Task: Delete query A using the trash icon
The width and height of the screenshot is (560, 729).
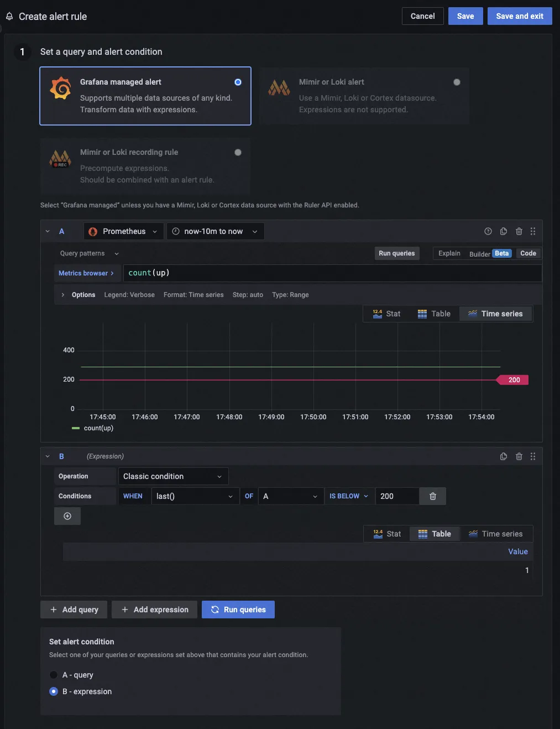Action: click(519, 231)
